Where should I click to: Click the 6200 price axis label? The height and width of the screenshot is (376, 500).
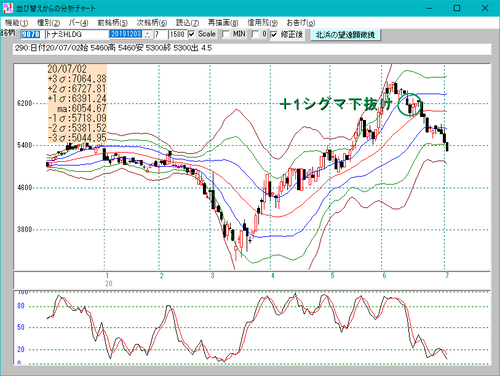pos(25,103)
